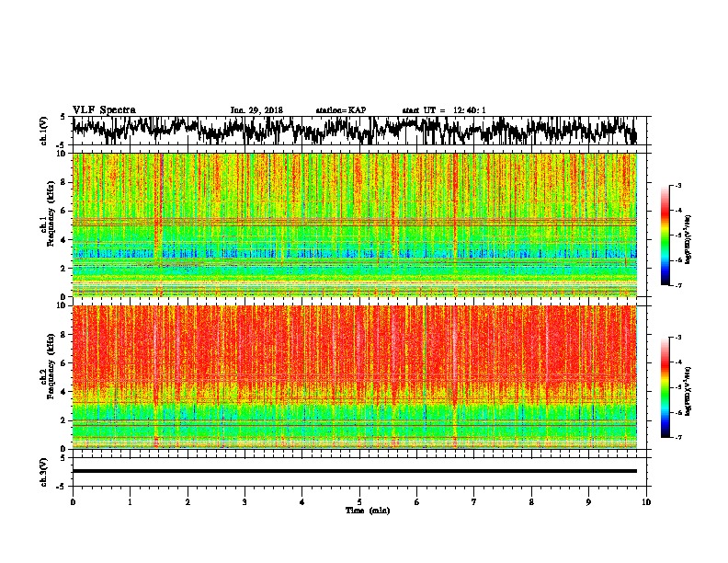The image size is (728, 563).
Task: Select the date text 'Jan. 29, 2018'
Action: point(256,110)
